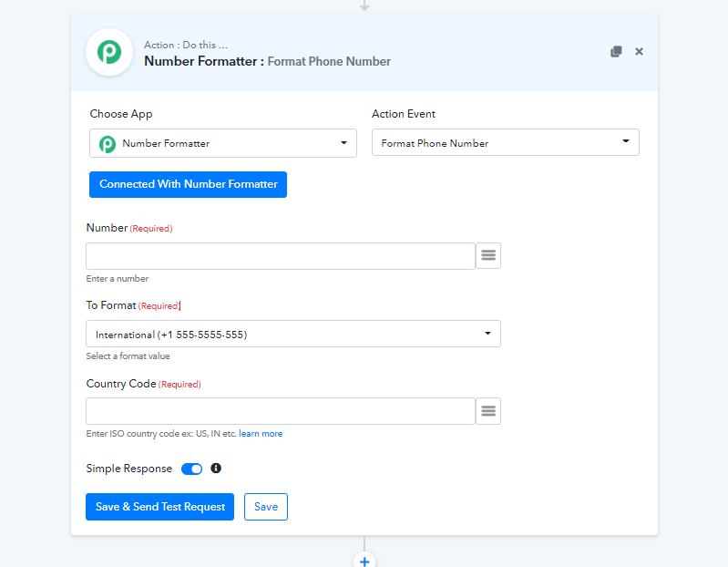Click the Number Formatter logo in the header
Image resolution: width=728 pixels, height=567 pixels.
(x=109, y=52)
